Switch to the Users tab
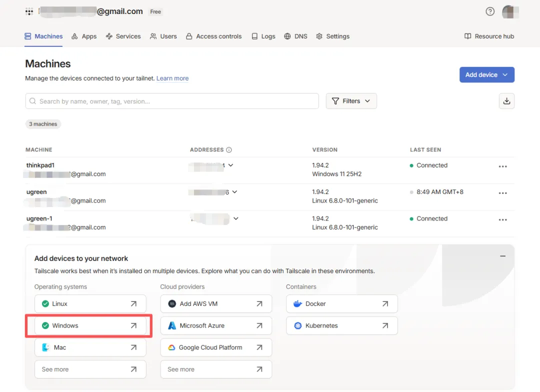Image resolution: width=540 pixels, height=392 pixels. [163, 36]
